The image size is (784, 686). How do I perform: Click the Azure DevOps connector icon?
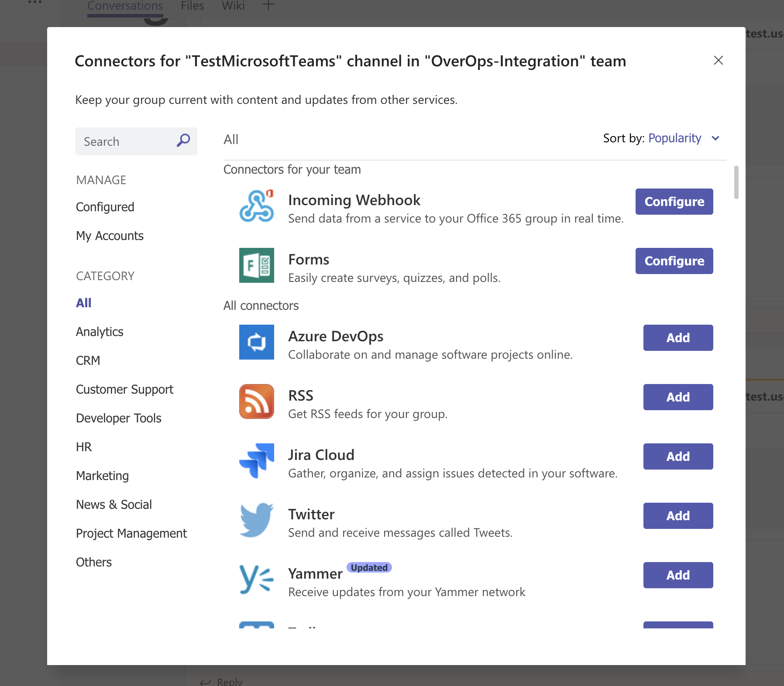tap(257, 342)
